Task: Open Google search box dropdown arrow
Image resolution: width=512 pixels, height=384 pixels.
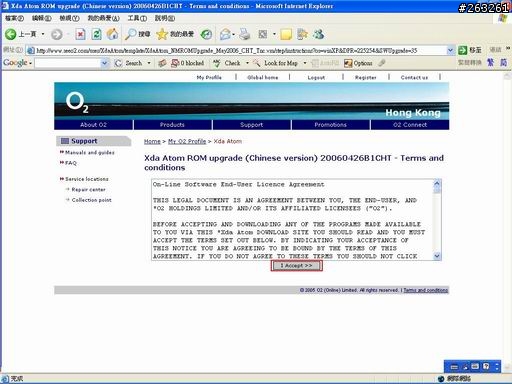Action: pyautogui.click(x=104, y=63)
